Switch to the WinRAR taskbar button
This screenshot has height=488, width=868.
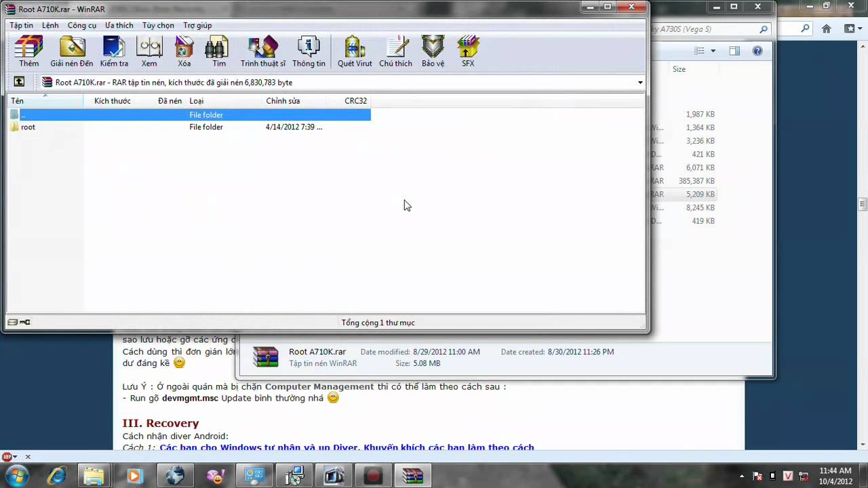coord(412,476)
